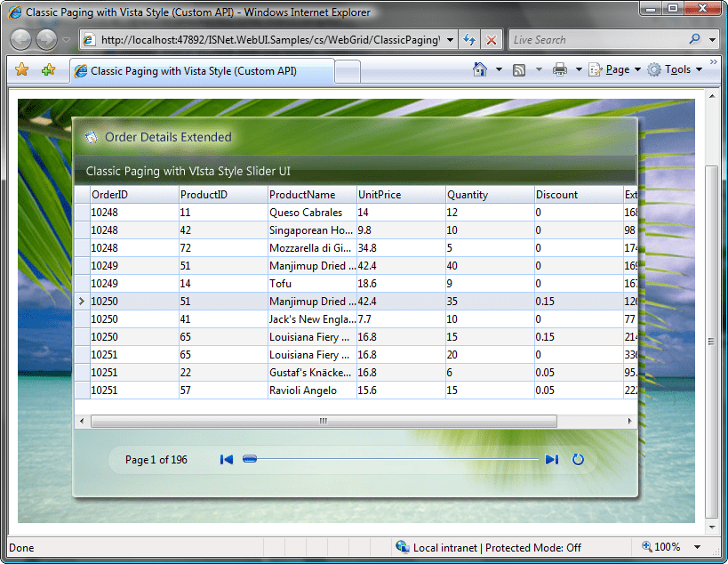Viewport: 728px width, 564px height.
Task: Click the Print toolbar icon
Action: [x=560, y=69]
